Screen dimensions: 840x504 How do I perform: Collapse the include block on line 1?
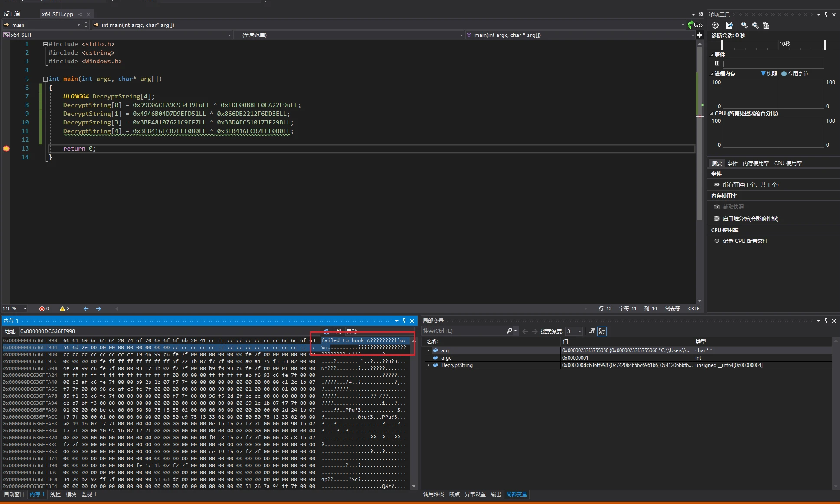tap(45, 44)
